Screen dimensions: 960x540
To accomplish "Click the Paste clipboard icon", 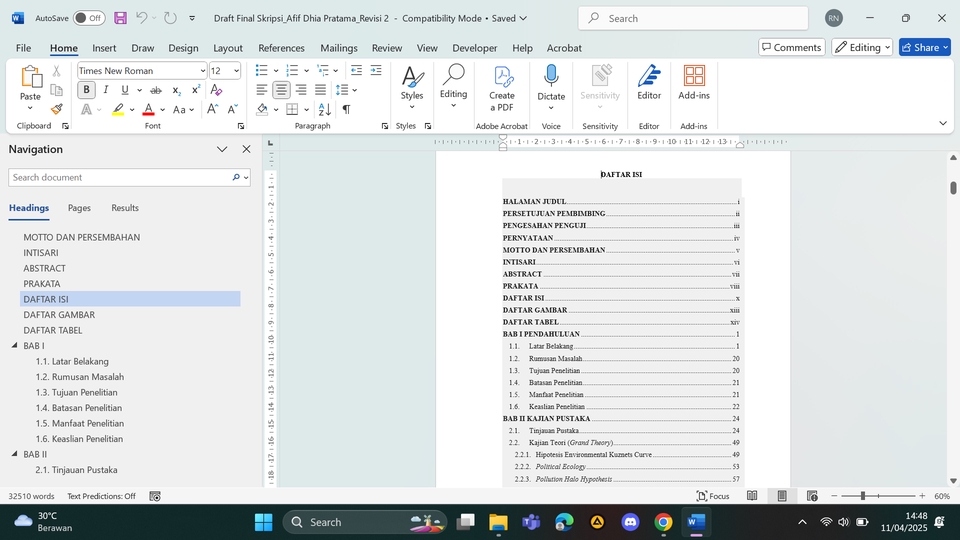I will (x=30, y=78).
